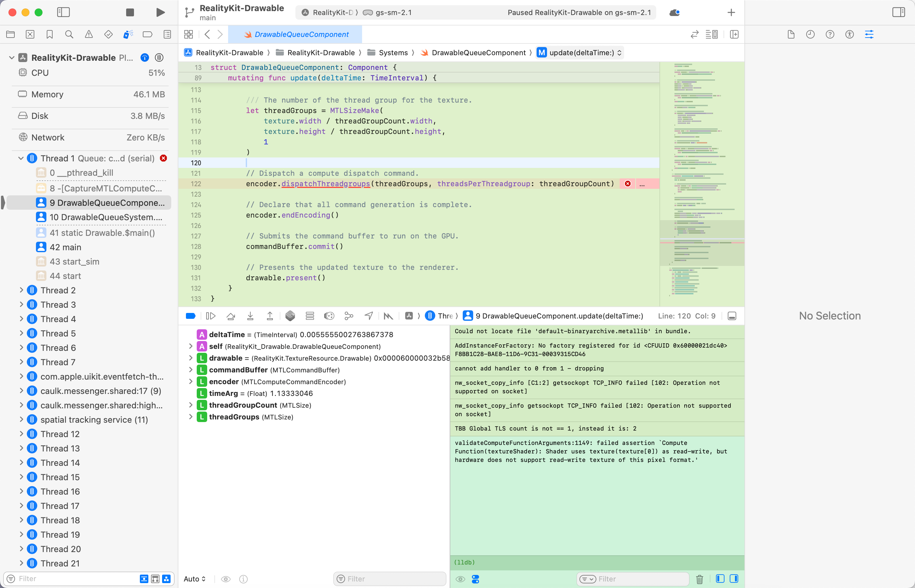Open the Auto variables scope dropdown
Viewport: 915px width, 588px height.
click(x=194, y=579)
